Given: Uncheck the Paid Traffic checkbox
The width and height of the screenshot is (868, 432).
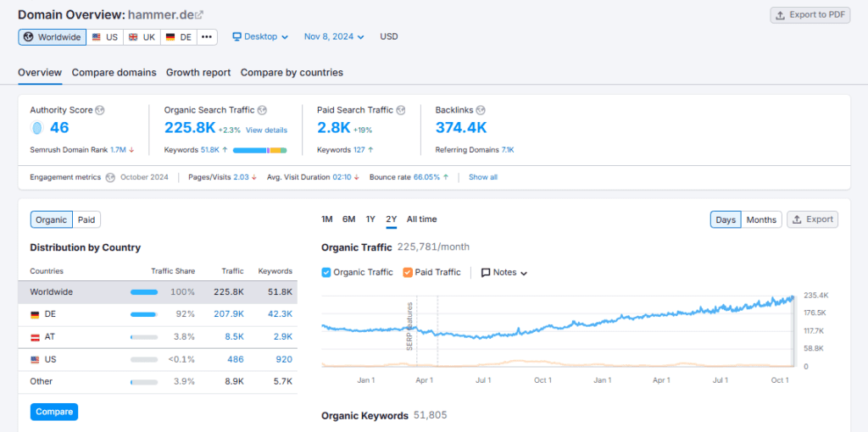Looking at the screenshot, I should 408,272.
